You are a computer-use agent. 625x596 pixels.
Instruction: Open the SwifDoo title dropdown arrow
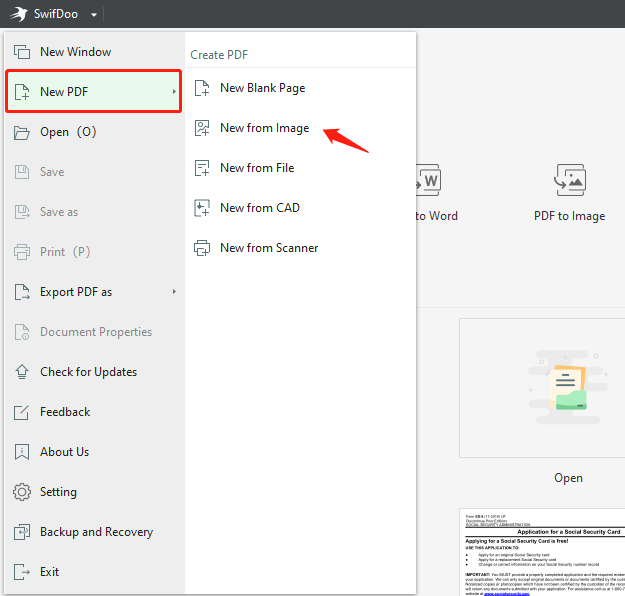(94, 15)
